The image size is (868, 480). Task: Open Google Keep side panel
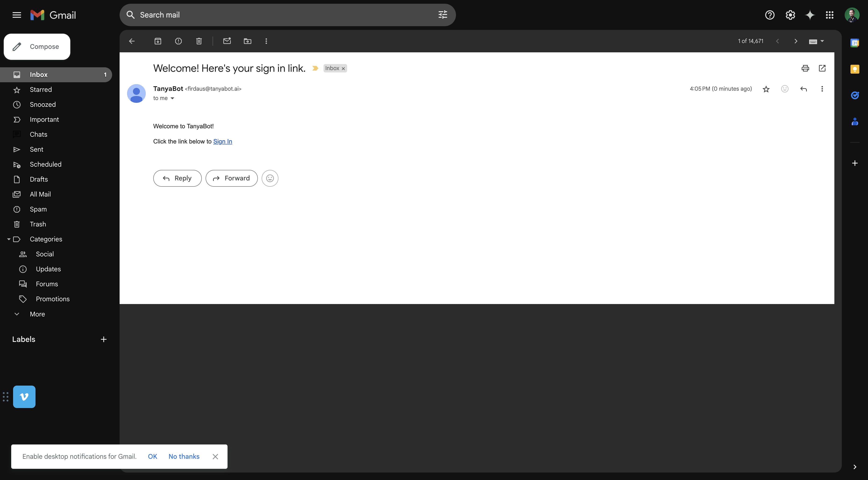(854, 69)
